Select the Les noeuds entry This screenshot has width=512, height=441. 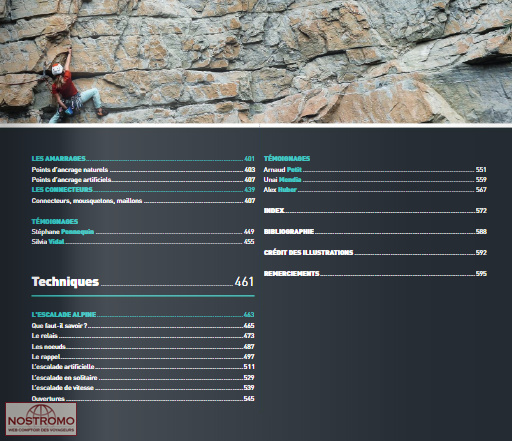143,347
